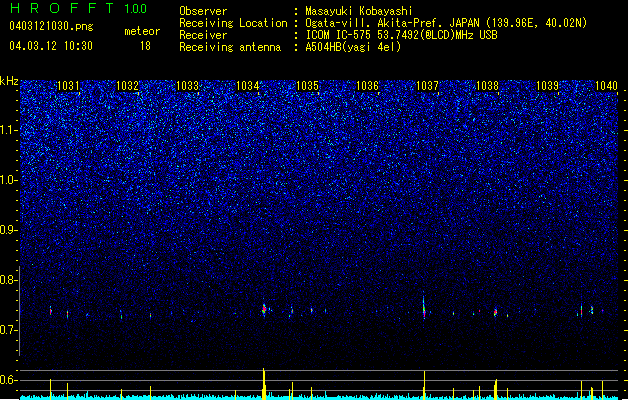Click the 'Receiver' label

(x=203, y=35)
